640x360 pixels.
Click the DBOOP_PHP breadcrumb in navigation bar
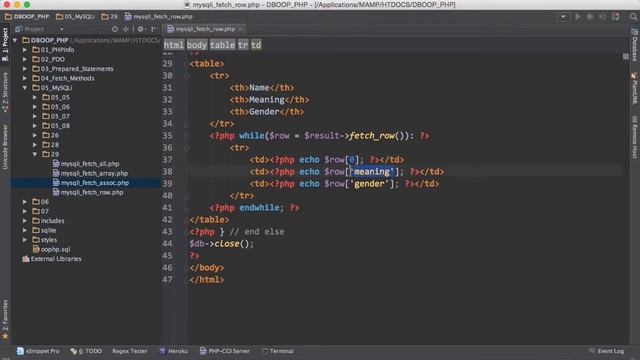[27, 17]
